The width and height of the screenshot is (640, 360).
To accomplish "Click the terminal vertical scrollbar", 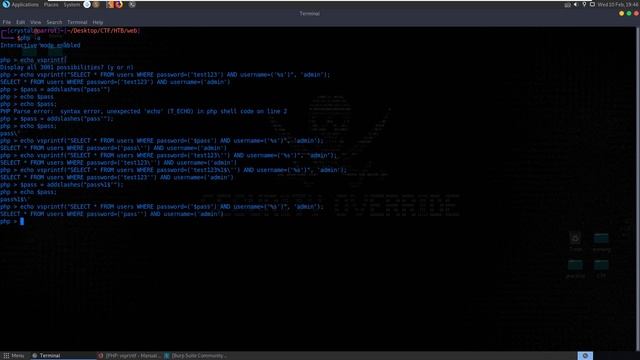I will point(638,188).
